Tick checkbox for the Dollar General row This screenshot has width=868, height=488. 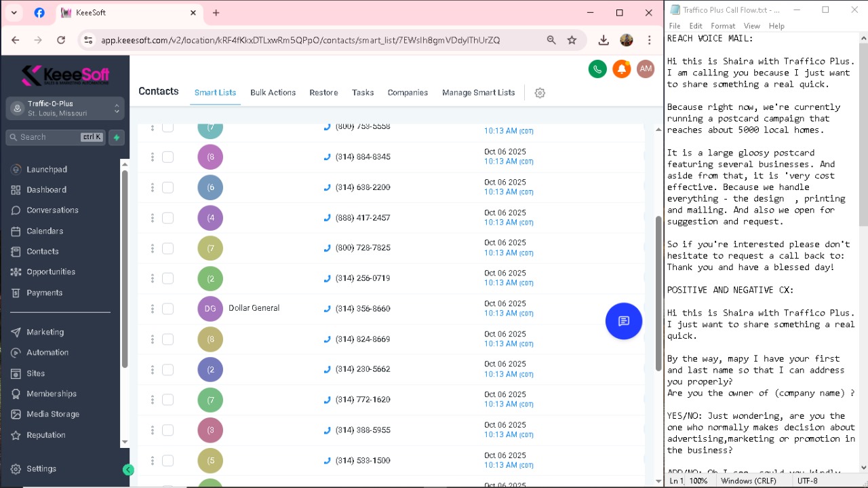(167, 309)
